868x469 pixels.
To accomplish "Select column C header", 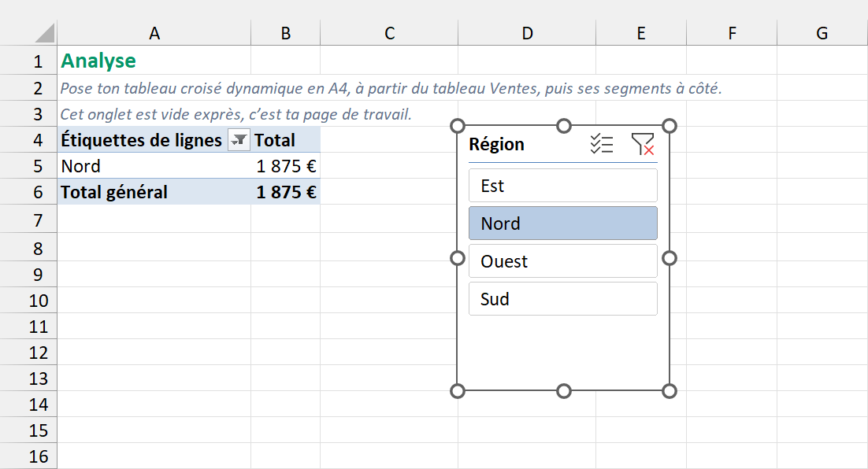I will coord(389,33).
